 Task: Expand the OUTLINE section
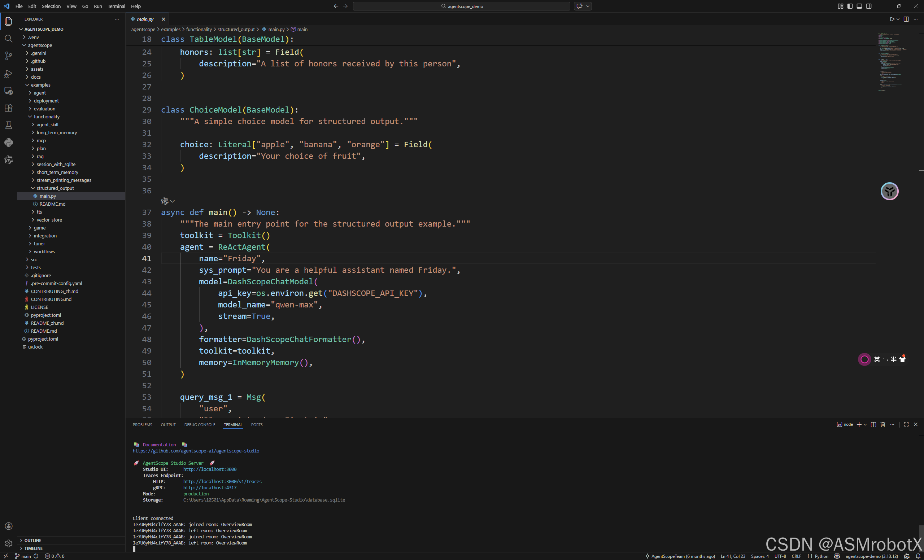[x=33, y=540]
